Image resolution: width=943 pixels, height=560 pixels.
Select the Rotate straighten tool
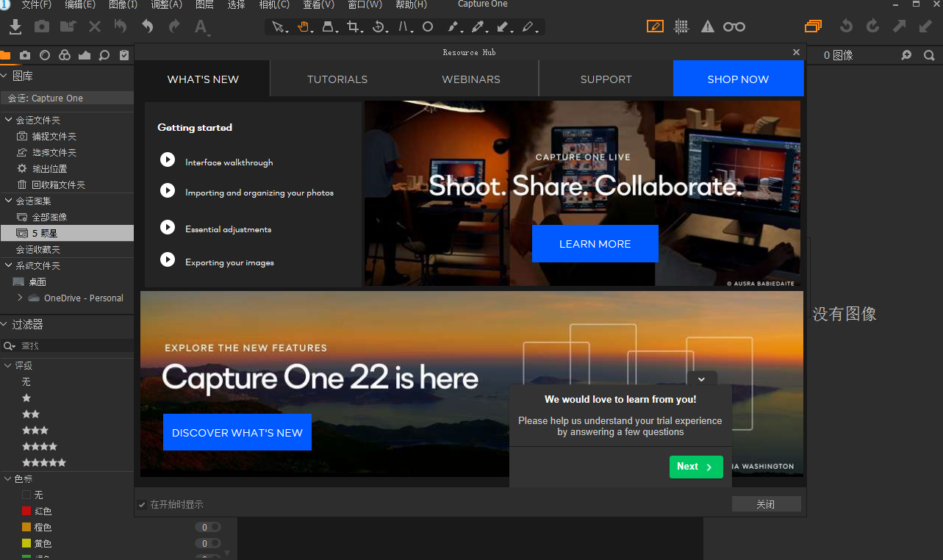coord(378,27)
